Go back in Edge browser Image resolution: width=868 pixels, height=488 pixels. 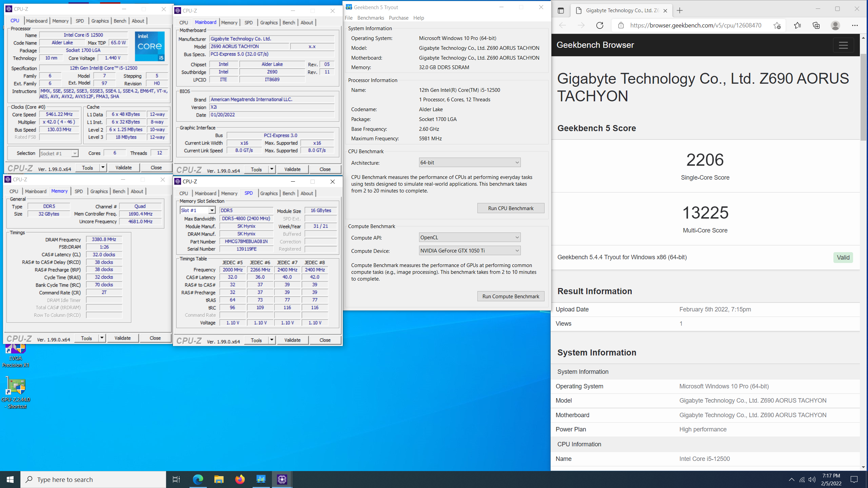[x=563, y=25]
